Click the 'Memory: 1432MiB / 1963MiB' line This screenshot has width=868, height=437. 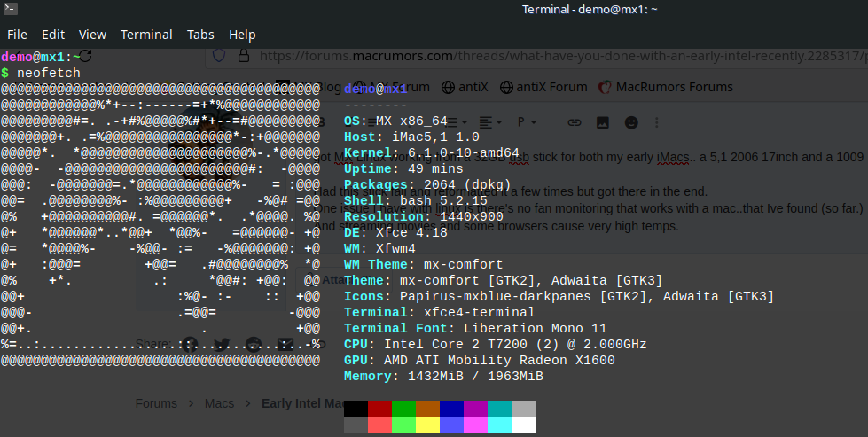click(x=443, y=377)
